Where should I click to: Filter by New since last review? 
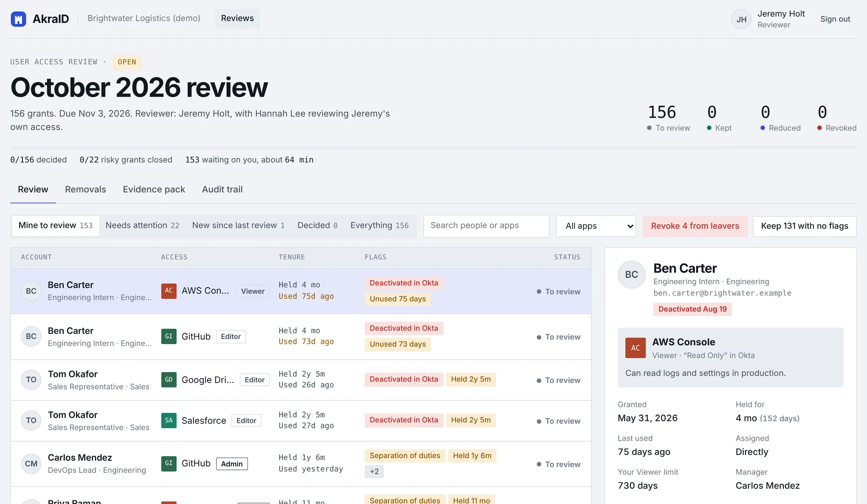point(238,226)
